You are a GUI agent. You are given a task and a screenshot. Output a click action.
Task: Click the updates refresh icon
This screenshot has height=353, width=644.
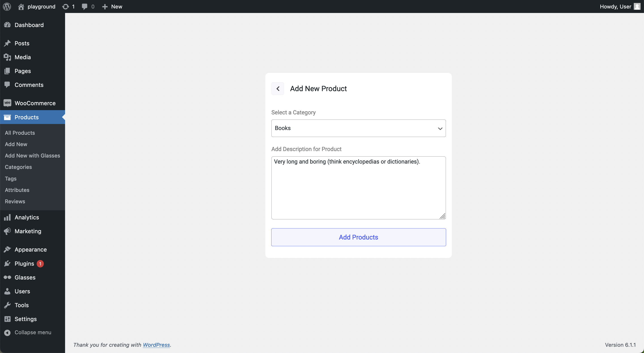(x=66, y=6)
